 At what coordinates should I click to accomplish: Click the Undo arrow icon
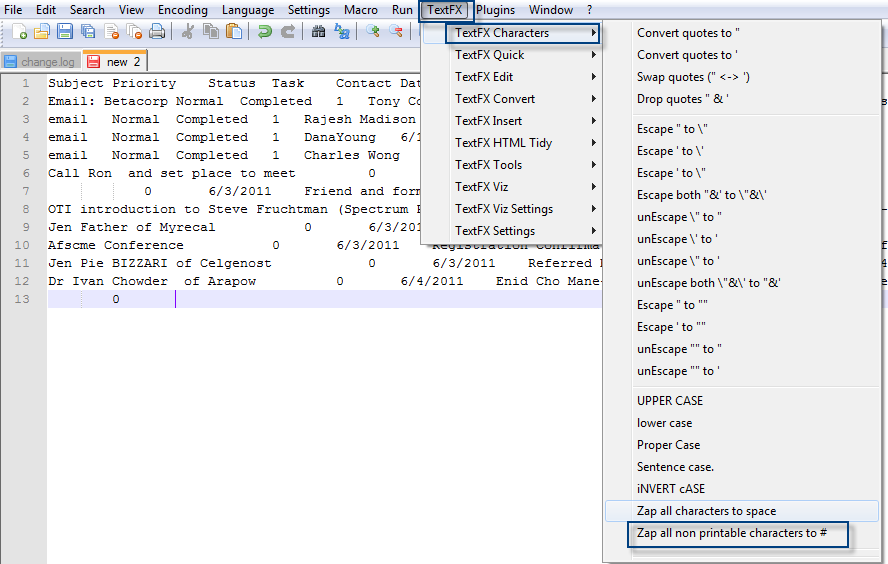pos(265,32)
